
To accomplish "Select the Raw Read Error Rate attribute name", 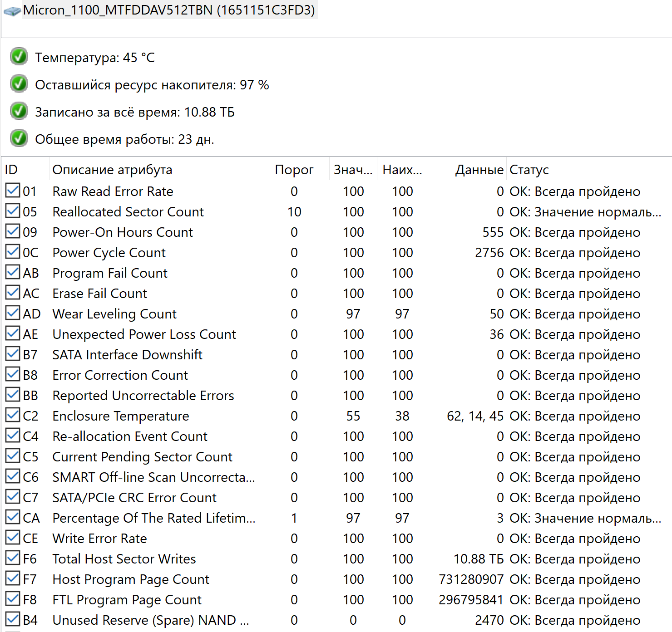I will pos(113,191).
